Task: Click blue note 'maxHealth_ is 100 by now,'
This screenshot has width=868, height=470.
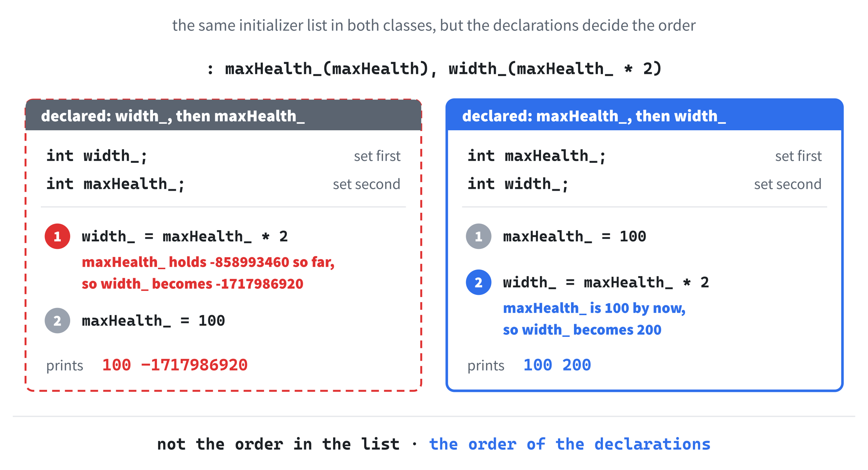Action: point(594,308)
